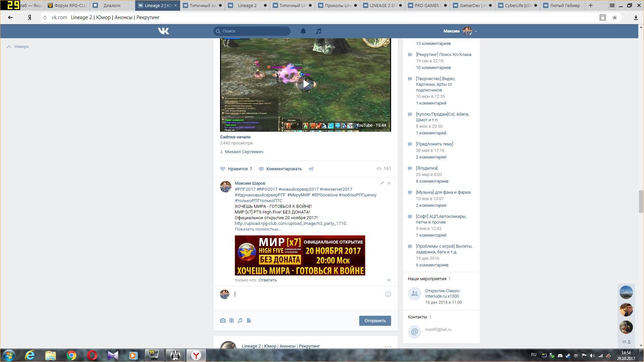The image size is (644, 362).
Task: Edit the comment with the pencil icon
Action: (382, 183)
